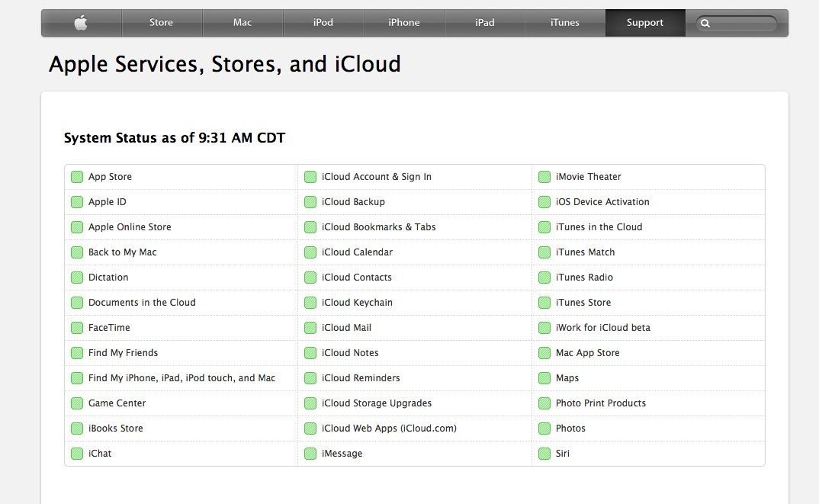Open the iCloud Backup status entry

point(352,201)
